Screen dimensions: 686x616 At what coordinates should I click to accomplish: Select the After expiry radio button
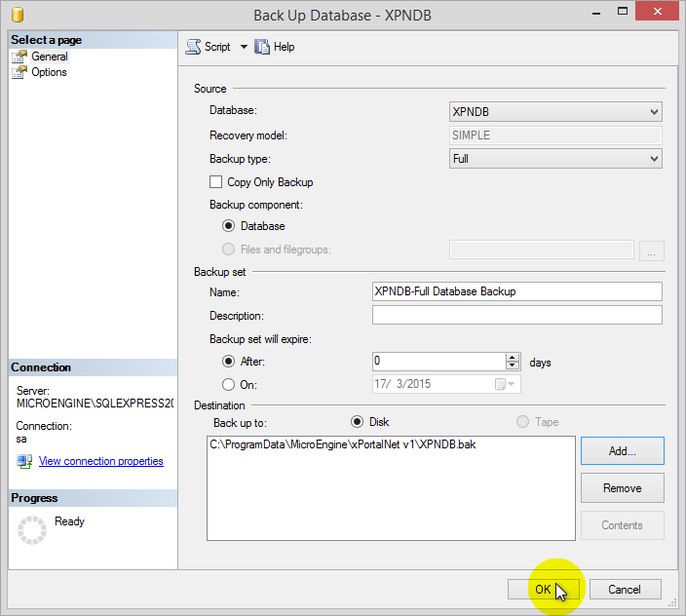click(229, 362)
